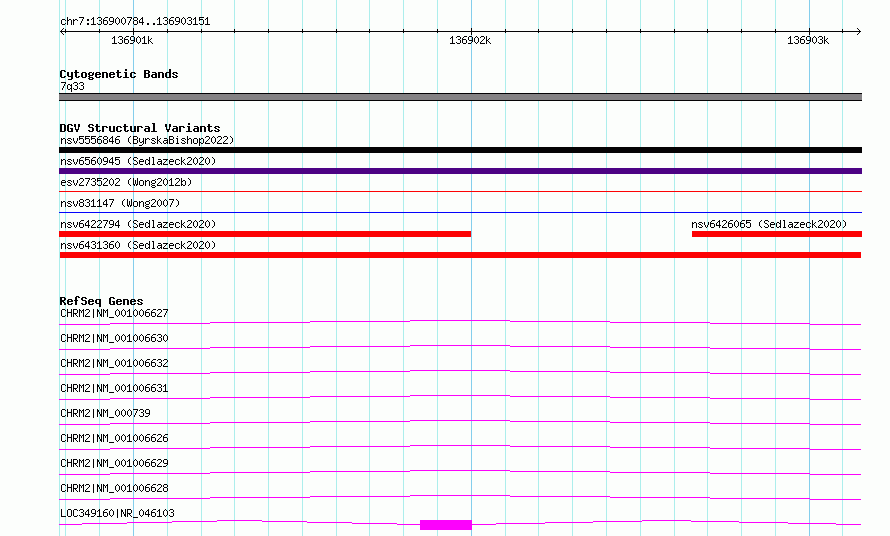Click the right arrow of the ruler
Screen dimensions: 890x536
coord(858,32)
